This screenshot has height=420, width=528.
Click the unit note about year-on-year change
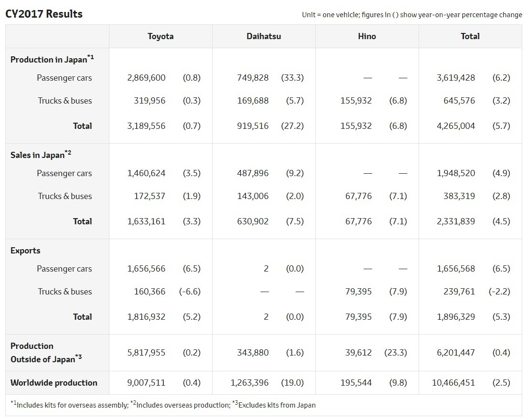pos(412,15)
